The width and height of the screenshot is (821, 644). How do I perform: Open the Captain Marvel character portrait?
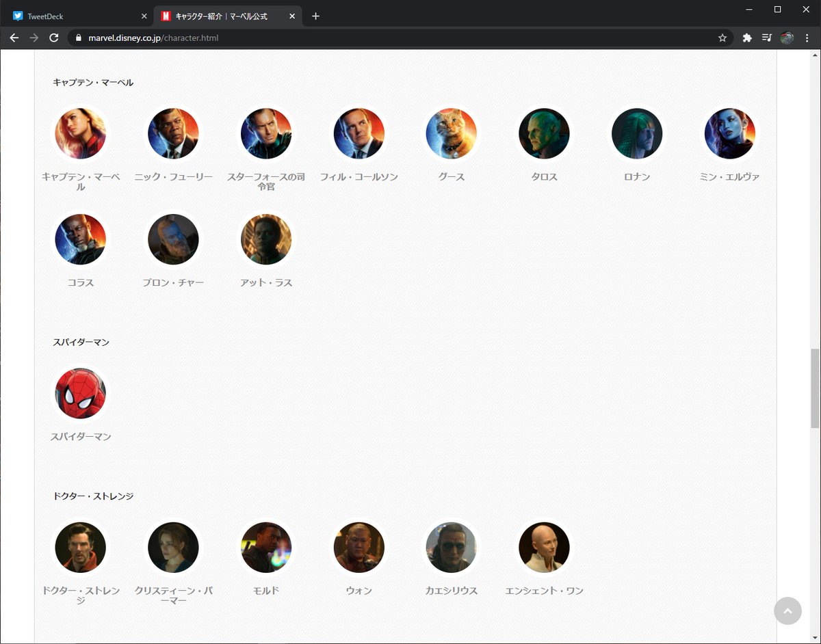coord(81,133)
